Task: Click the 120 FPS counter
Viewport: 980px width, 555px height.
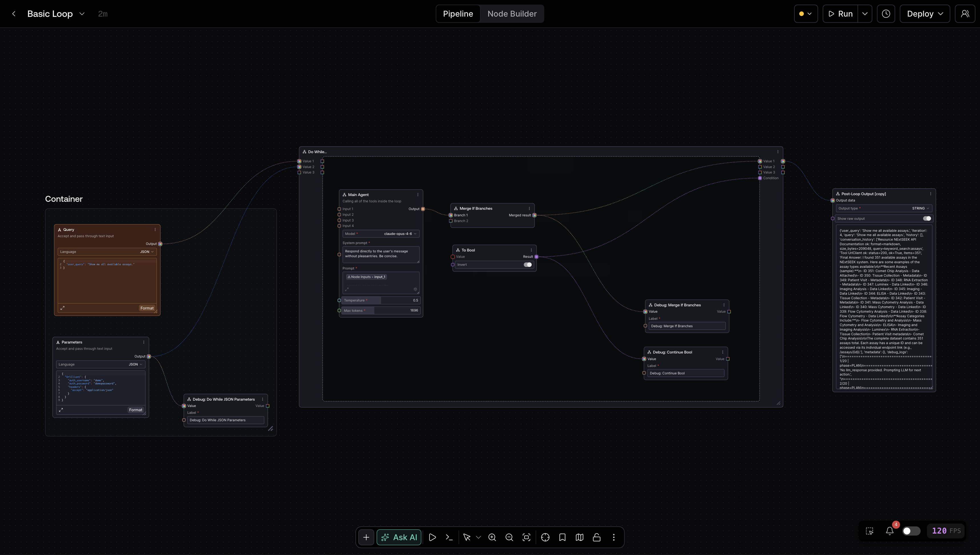Action: click(946, 531)
